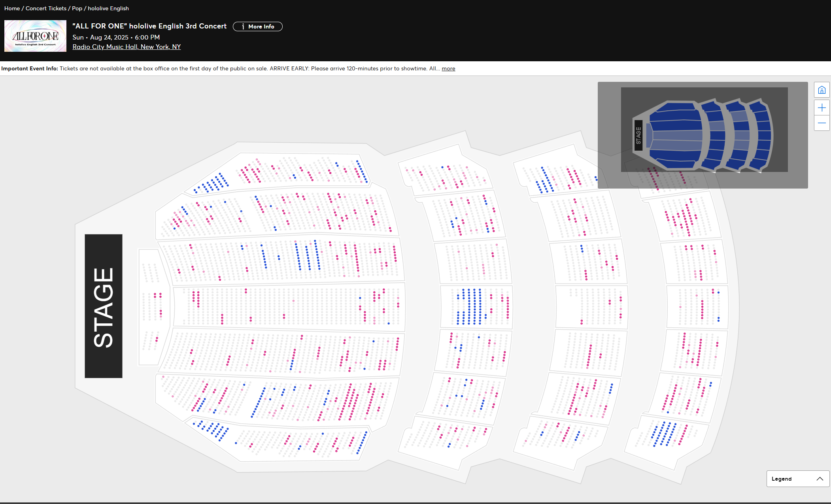The image size is (831, 504).
Task: Open the hololive English breadcrumb
Action: (108, 8)
